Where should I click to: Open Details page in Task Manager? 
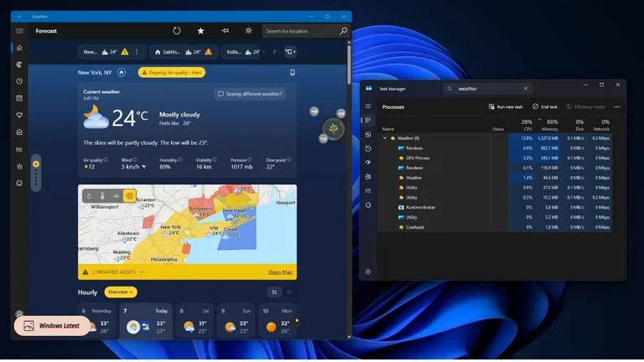tap(368, 191)
